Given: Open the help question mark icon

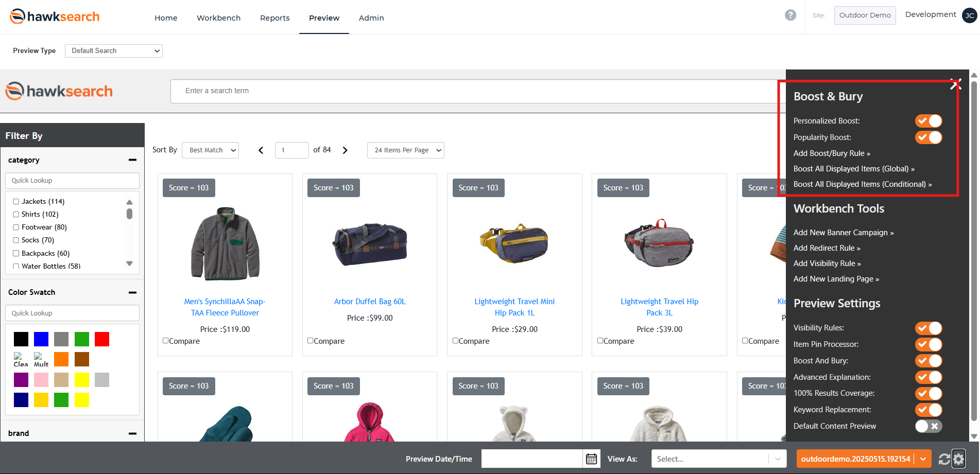Looking at the screenshot, I should coord(790,15).
